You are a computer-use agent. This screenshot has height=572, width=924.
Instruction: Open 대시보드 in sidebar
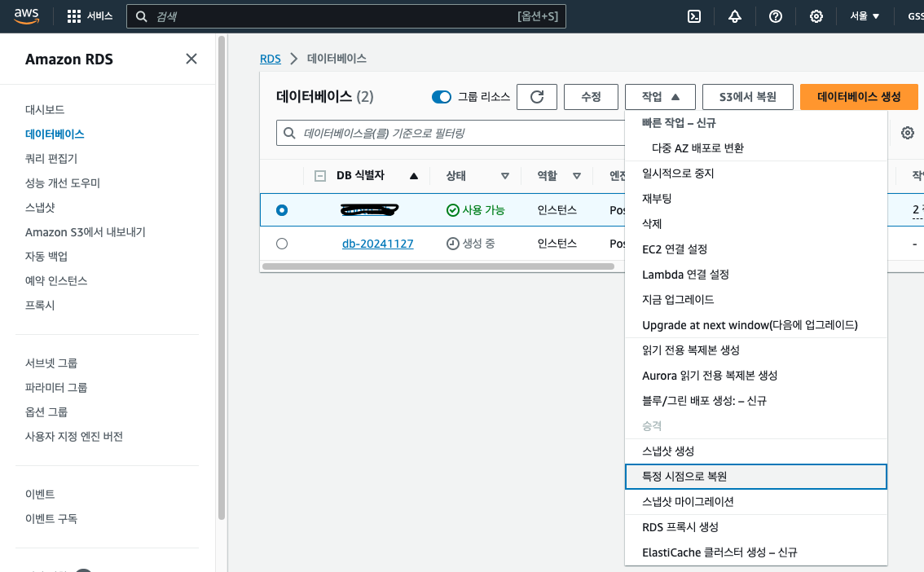point(45,109)
